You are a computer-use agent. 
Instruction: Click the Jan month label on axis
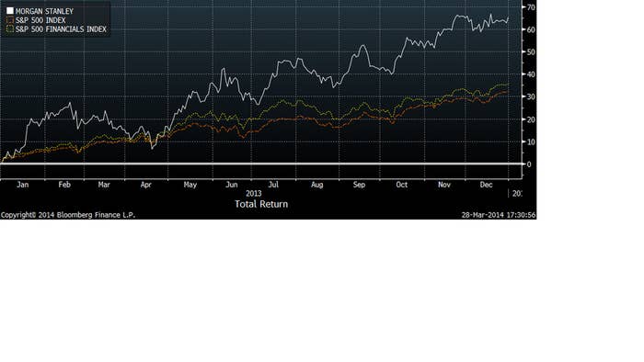coord(23,185)
